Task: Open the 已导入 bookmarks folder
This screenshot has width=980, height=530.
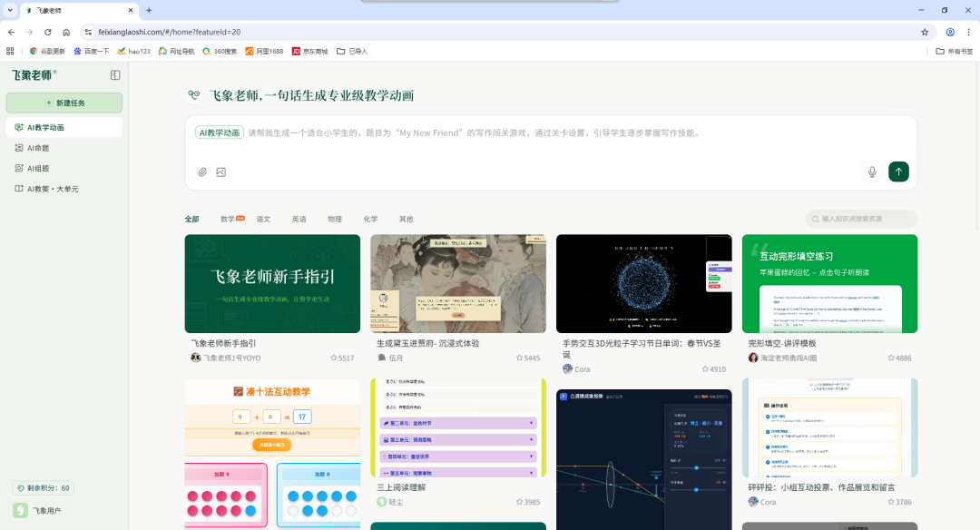Action: click(354, 51)
